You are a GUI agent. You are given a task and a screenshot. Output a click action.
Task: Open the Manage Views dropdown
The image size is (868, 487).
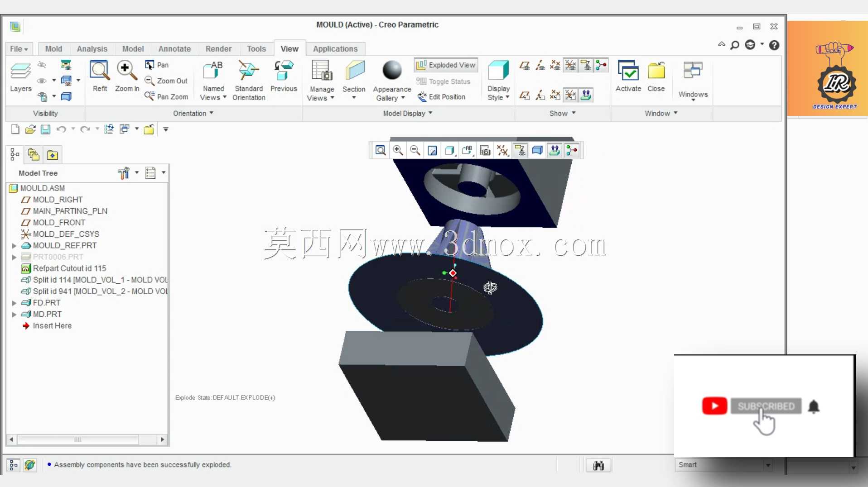click(x=321, y=93)
